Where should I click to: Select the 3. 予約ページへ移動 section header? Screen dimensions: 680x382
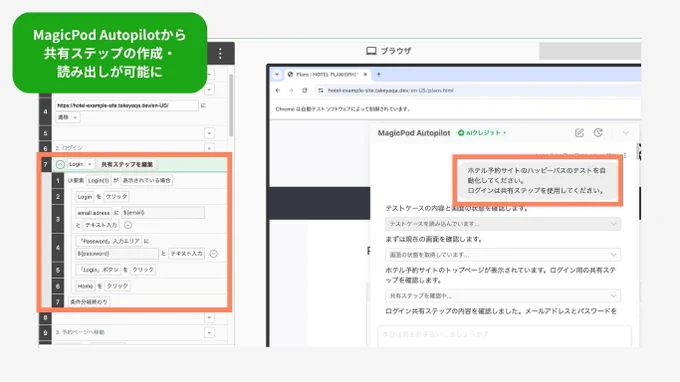point(80,333)
